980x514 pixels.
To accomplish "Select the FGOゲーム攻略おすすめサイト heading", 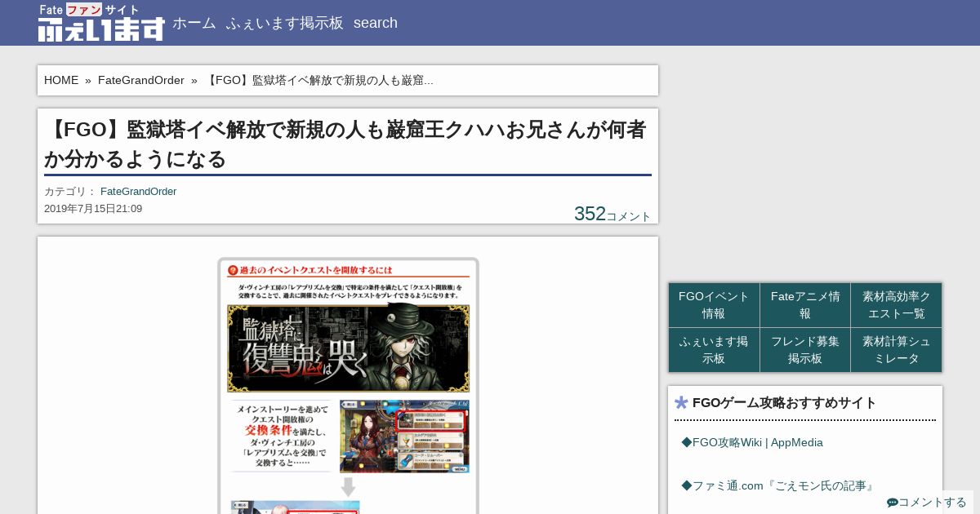I will pyautogui.click(x=784, y=402).
